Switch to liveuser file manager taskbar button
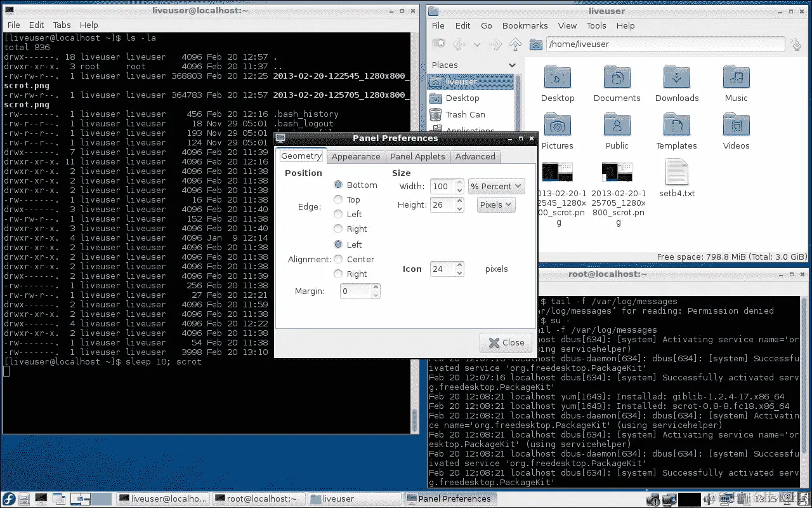 pos(355,499)
